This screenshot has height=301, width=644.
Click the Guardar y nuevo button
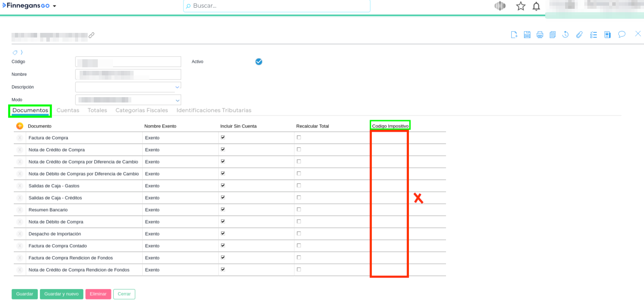pyautogui.click(x=61, y=294)
